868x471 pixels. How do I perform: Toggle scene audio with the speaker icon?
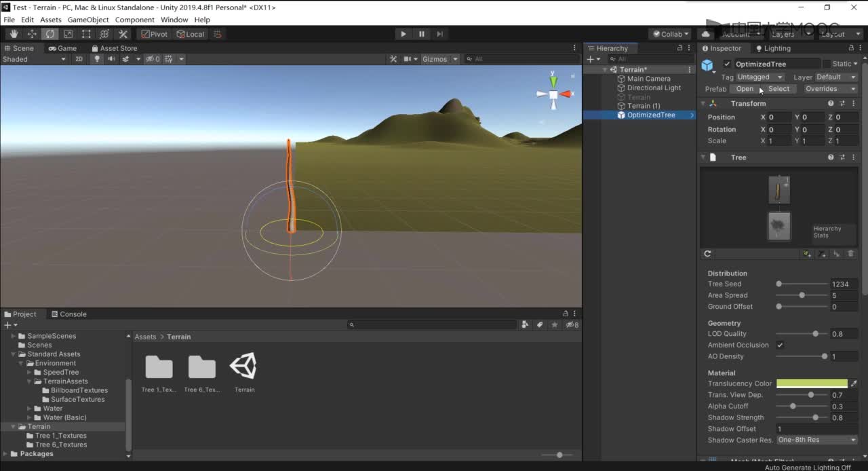point(111,59)
